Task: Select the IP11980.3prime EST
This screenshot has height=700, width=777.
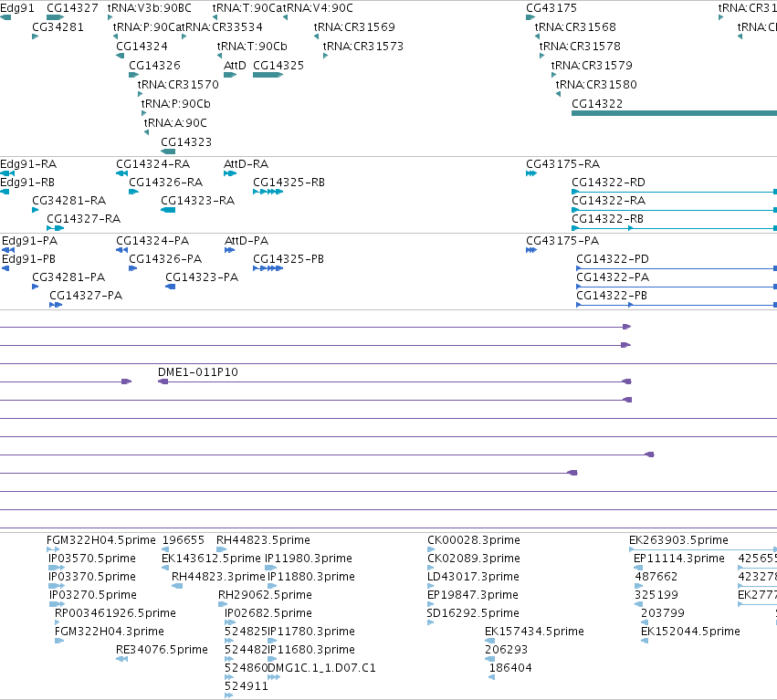Action: (270, 568)
